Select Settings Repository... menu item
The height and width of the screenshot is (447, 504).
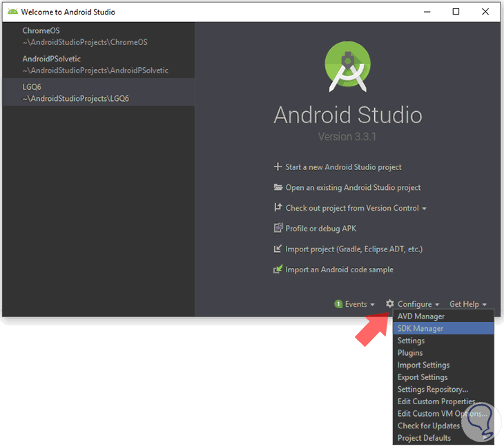point(443,390)
